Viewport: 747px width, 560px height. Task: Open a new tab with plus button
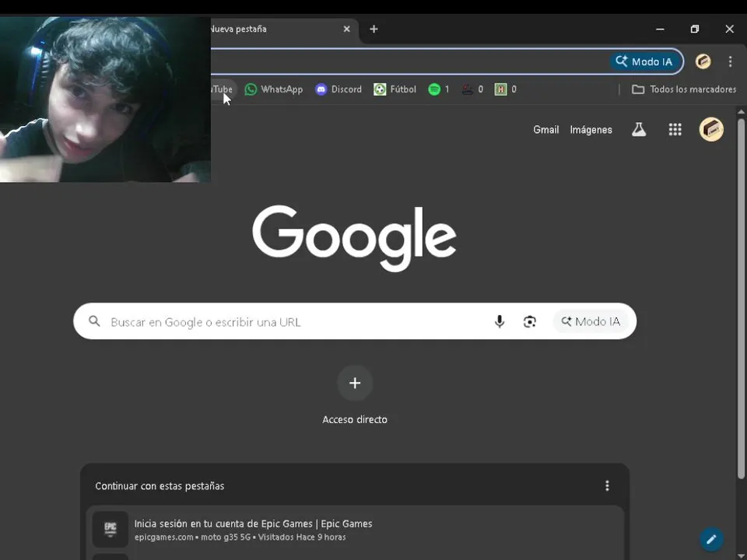374,29
